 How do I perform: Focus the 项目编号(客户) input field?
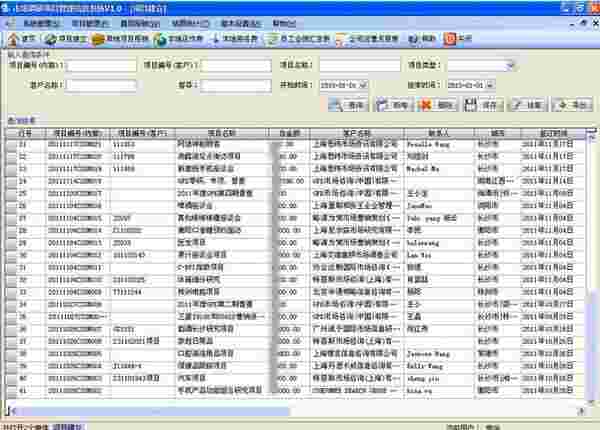[x=236, y=65]
